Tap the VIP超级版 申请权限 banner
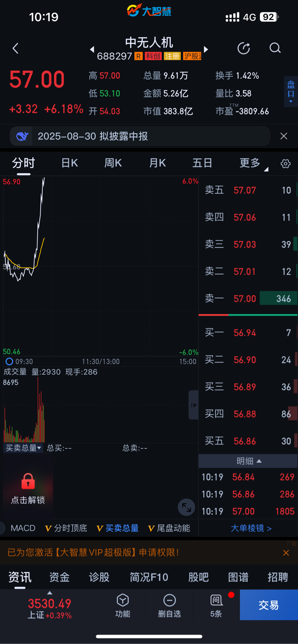 [x=93, y=553]
